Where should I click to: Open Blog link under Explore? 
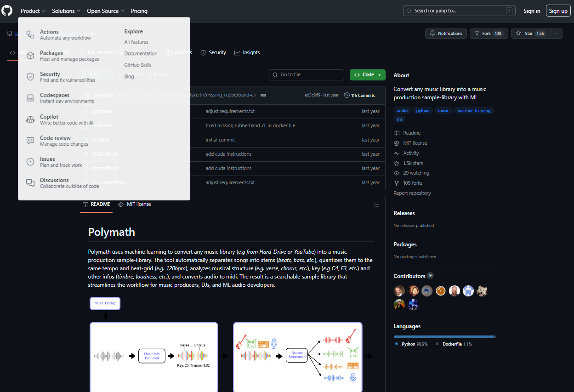pos(129,76)
